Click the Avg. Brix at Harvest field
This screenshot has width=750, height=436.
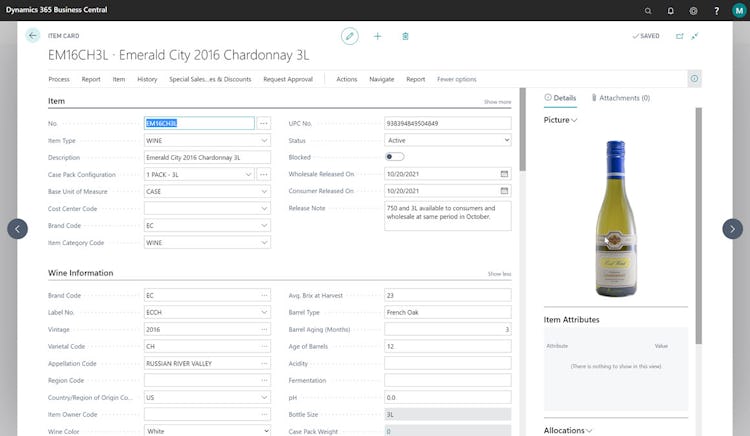click(448, 295)
